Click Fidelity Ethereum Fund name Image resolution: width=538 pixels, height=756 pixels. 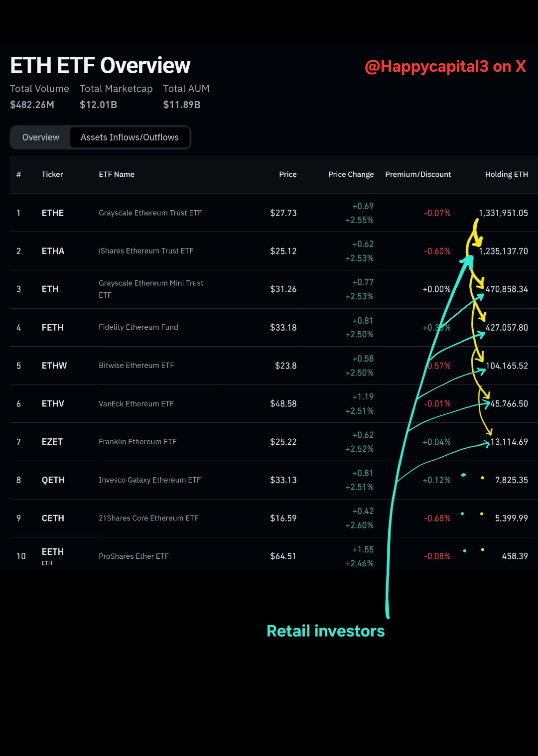coord(138,327)
